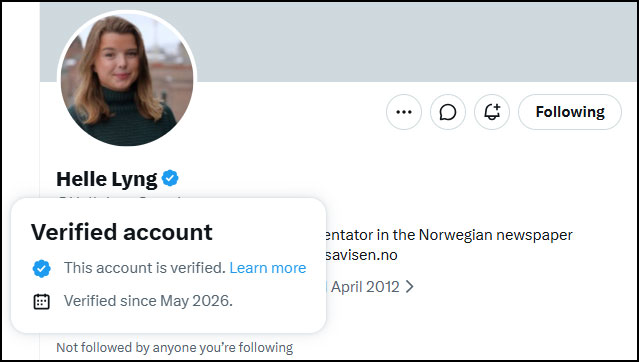Open Helle Lyng's profile picture
Image resolution: width=639 pixels, height=362 pixels.
pos(127,79)
